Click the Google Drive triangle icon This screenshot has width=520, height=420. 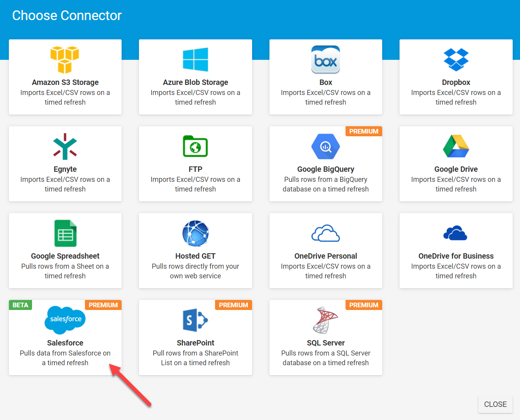[x=456, y=146]
